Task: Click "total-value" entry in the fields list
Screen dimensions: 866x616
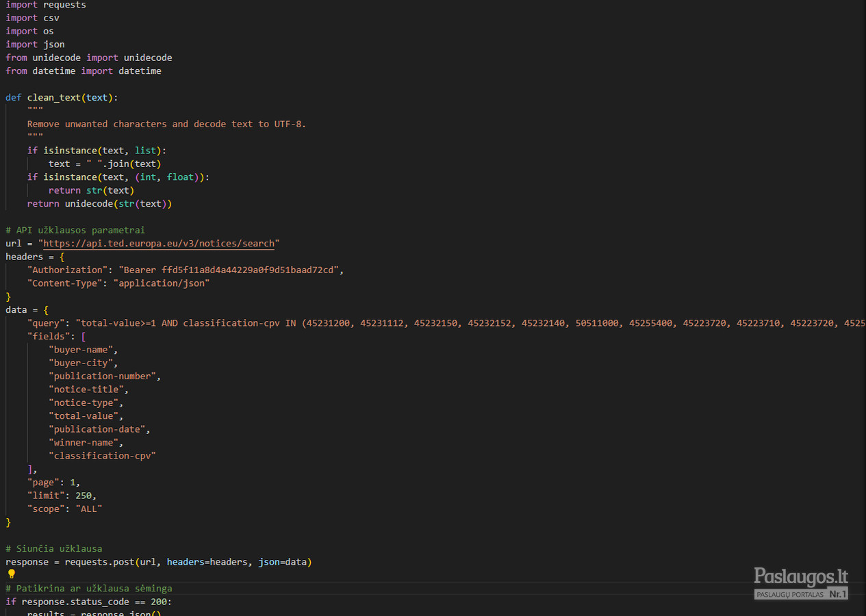Action: 86,416
